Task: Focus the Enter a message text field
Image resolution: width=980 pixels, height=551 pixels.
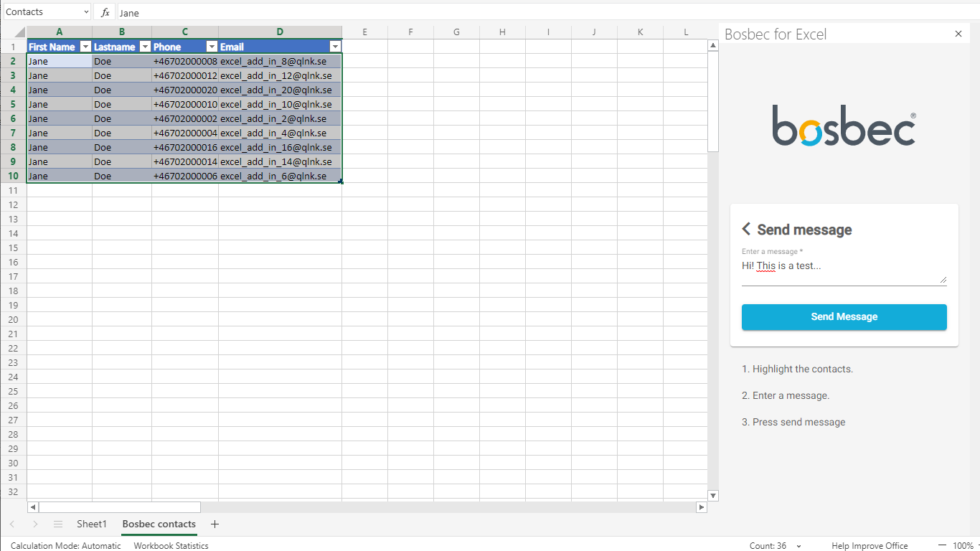Action: tap(844, 271)
